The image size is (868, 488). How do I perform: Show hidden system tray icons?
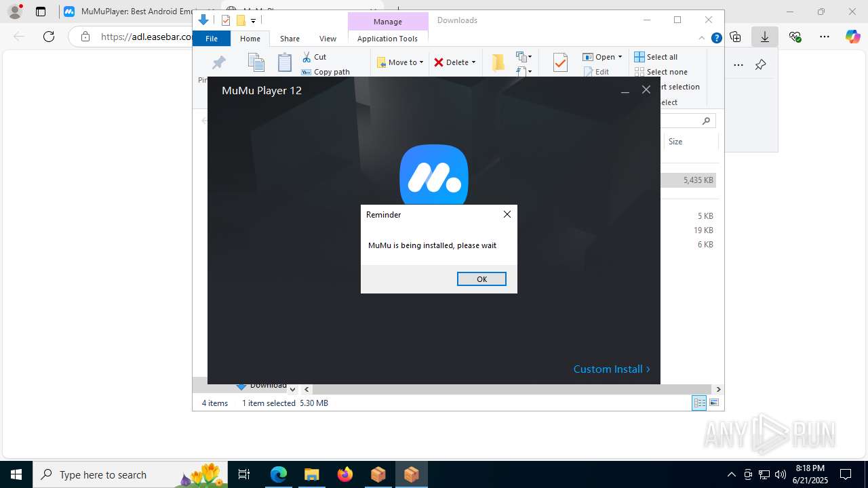tap(731, 474)
